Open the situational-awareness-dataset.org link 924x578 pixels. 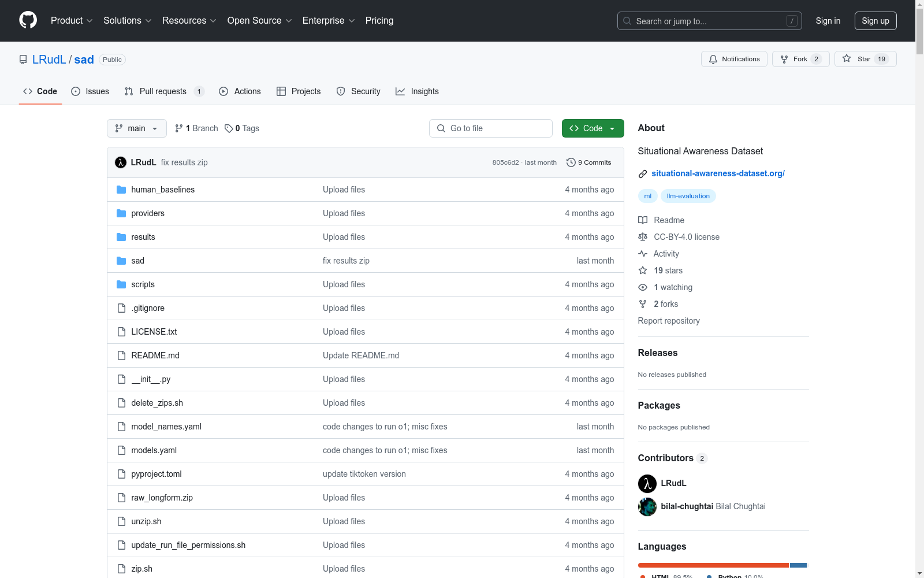coord(718,173)
